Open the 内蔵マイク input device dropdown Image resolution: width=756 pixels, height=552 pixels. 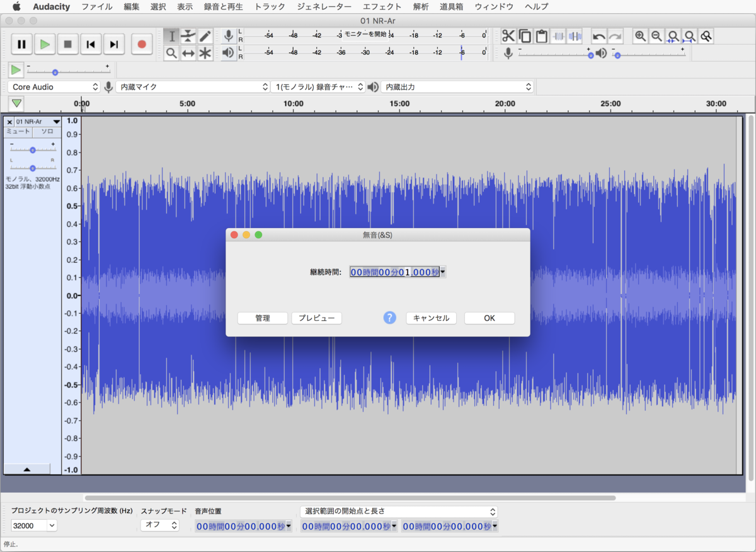193,87
